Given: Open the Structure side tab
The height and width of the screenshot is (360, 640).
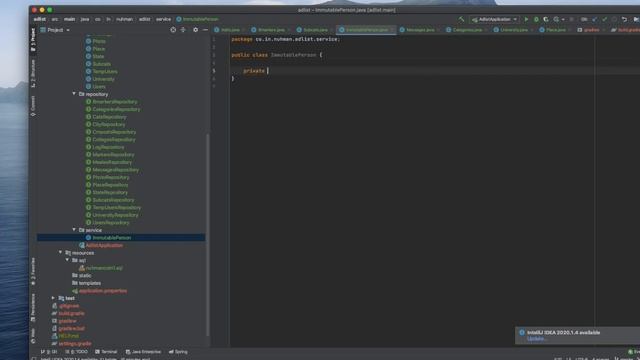Looking at the screenshot, I should click(x=33, y=73).
